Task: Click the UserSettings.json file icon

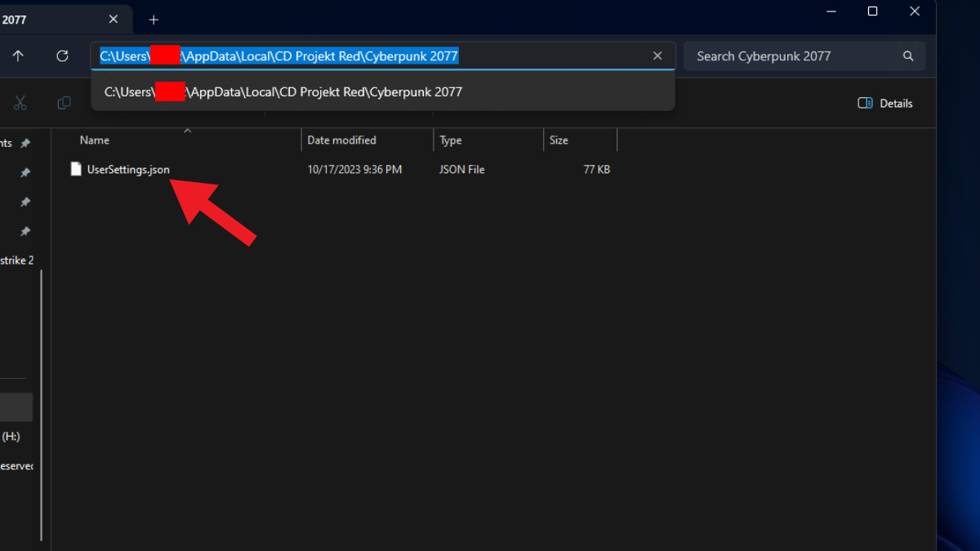Action: (76, 169)
